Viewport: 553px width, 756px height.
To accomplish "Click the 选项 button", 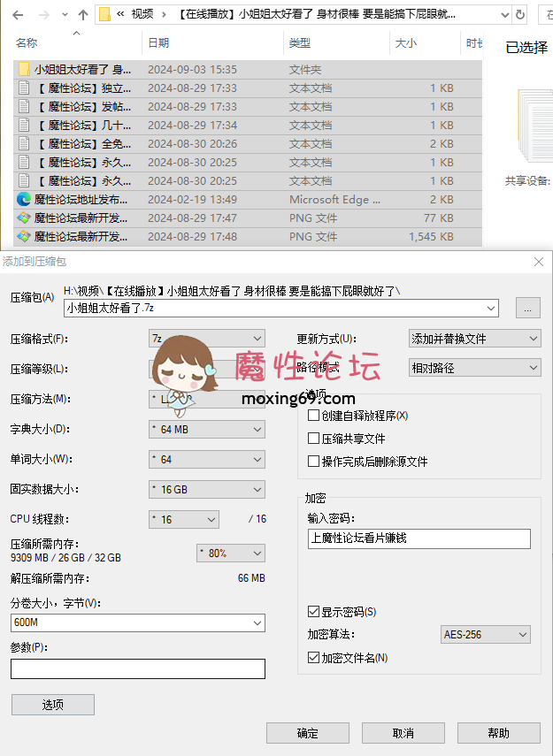I will pos(52,705).
